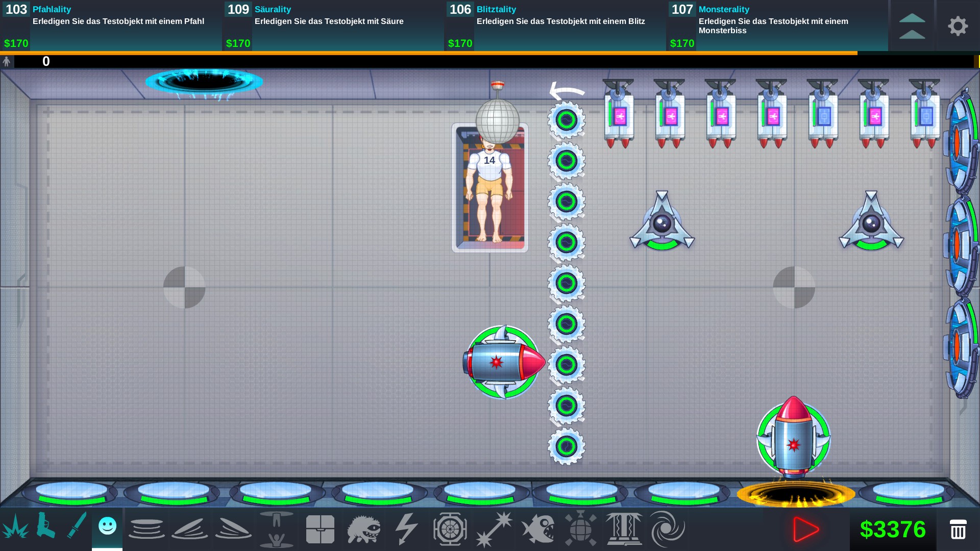Select the pistol weapons category icon

tap(45, 525)
